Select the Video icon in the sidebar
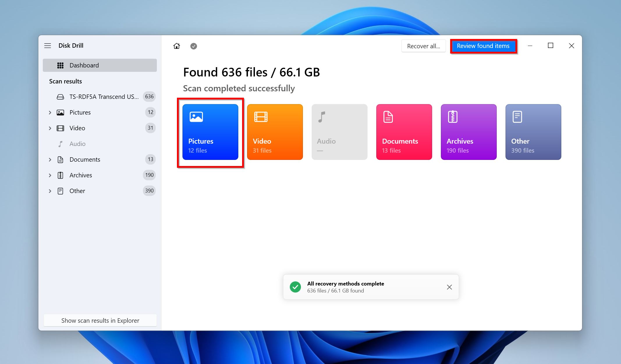The width and height of the screenshot is (621, 364). (x=60, y=128)
